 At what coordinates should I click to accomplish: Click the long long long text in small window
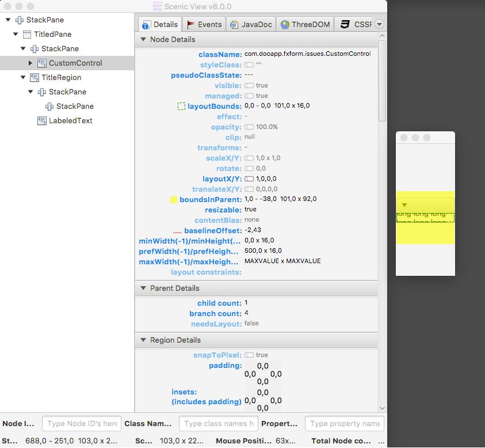pyautogui.click(x=421, y=218)
